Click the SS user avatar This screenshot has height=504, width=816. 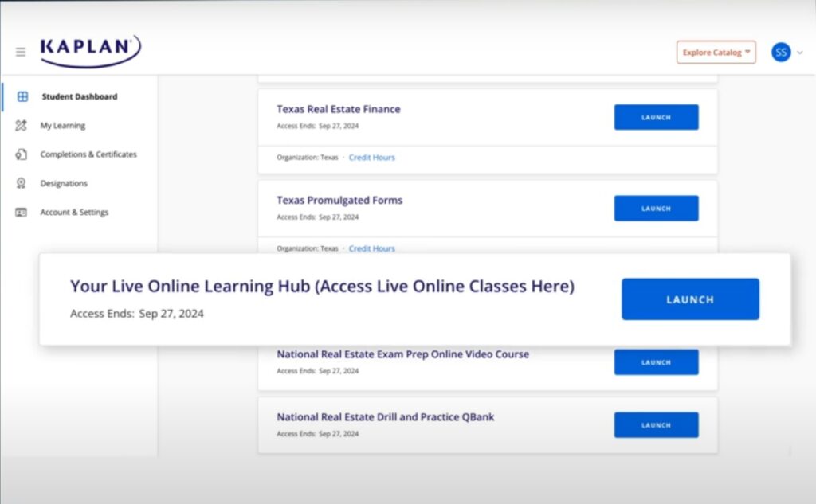coord(781,53)
